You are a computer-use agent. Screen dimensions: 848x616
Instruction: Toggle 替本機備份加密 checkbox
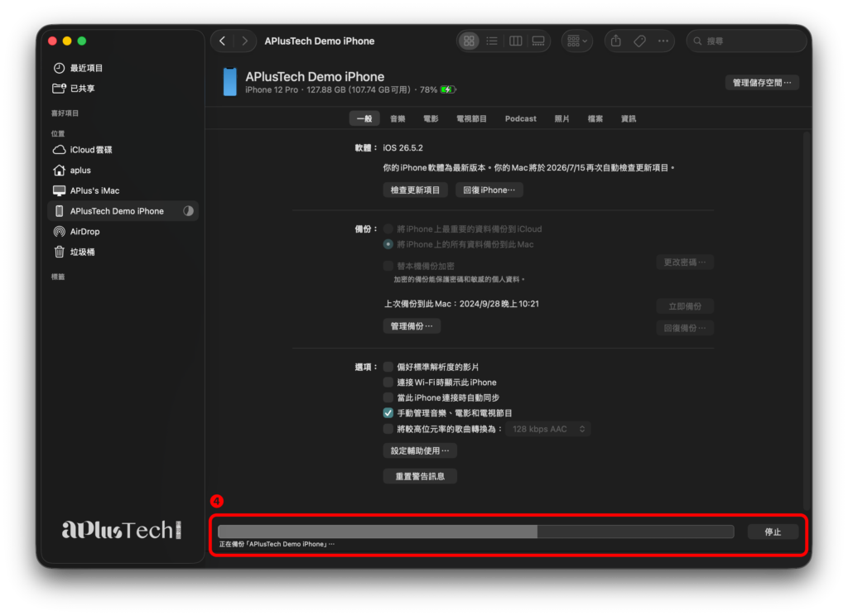(x=388, y=266)
